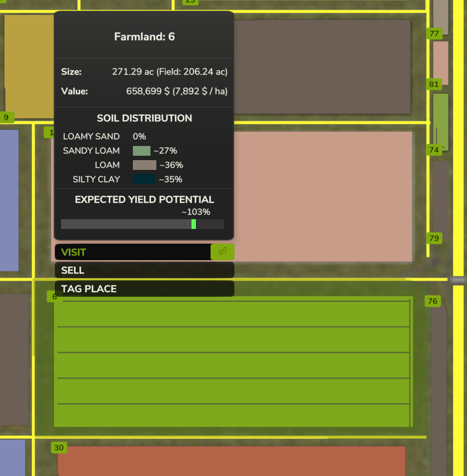467x476 pixels.
Task: Click the "~103%" yield value
Action: (x=196, y=212)
